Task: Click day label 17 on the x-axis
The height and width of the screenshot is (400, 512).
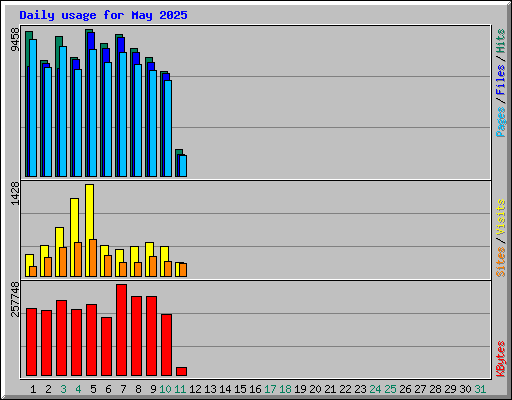Action: [x=270, y=389]
